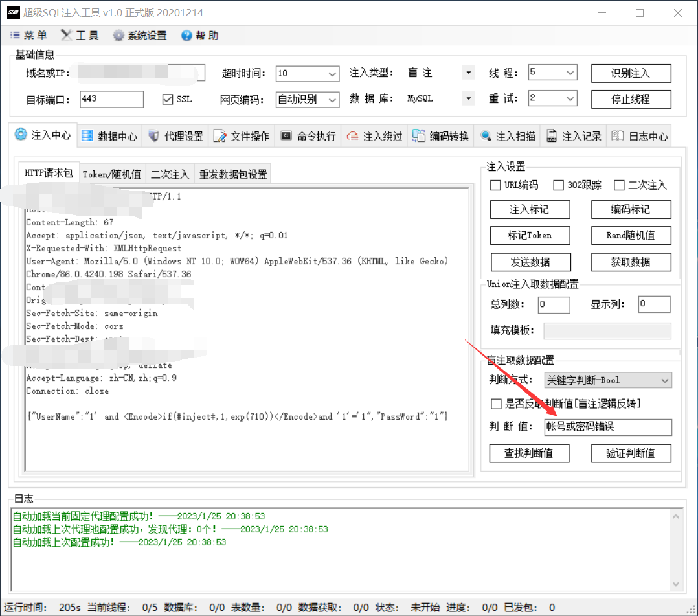Click log line 自动加载当前固定代理配置成功
The height and width of the screenshot is (616, 698).
point(139,517)
